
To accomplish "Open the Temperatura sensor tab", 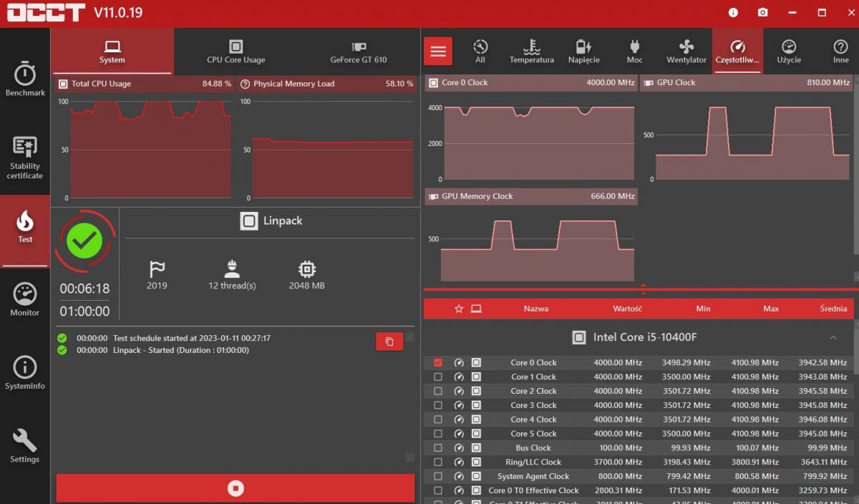I will tap(531, 52).
